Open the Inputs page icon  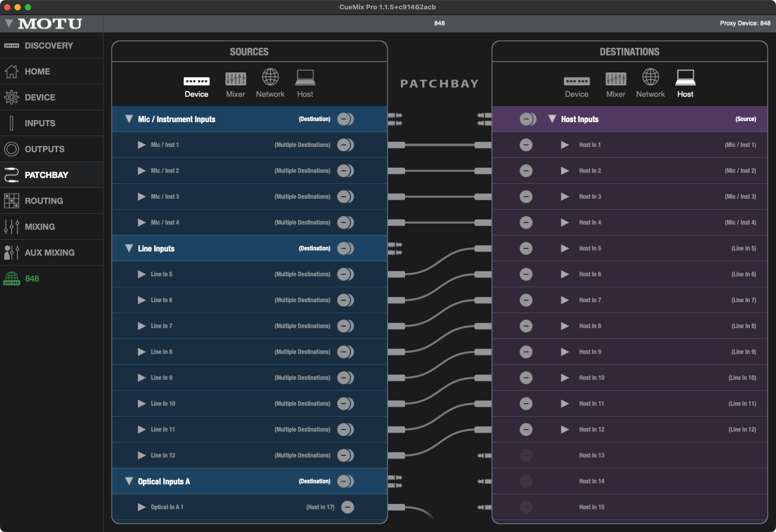[11, 123]
